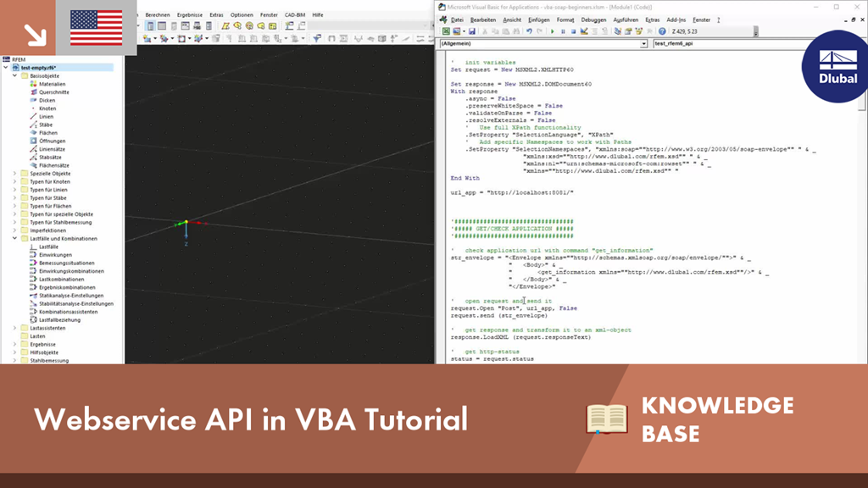Open the Datei menu in VBA editor
This screenshot has width=868, height=488.
(457, 20)
